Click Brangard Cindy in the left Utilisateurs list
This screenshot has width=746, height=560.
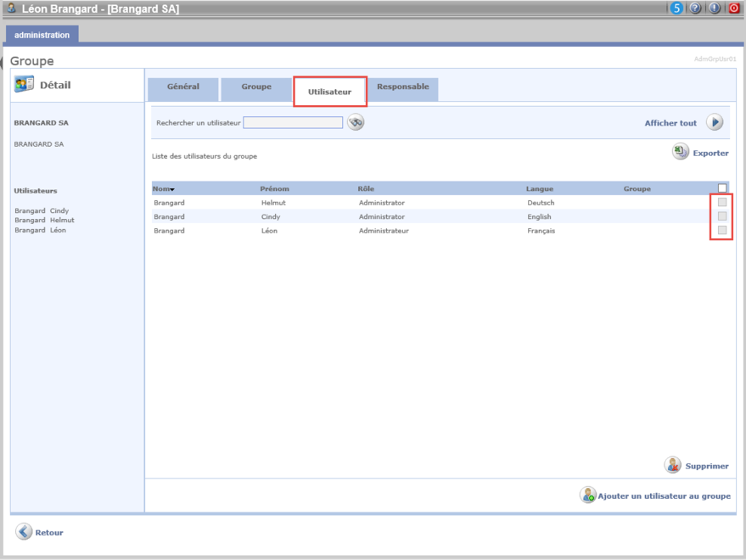(x=42, y=210)
